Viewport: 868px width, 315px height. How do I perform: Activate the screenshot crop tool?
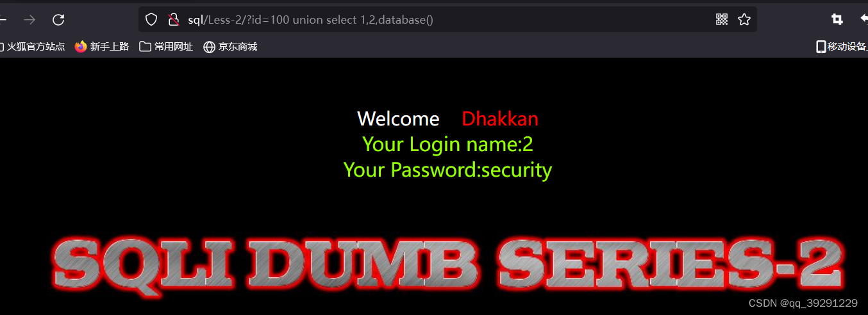click(x=837, y=19)
